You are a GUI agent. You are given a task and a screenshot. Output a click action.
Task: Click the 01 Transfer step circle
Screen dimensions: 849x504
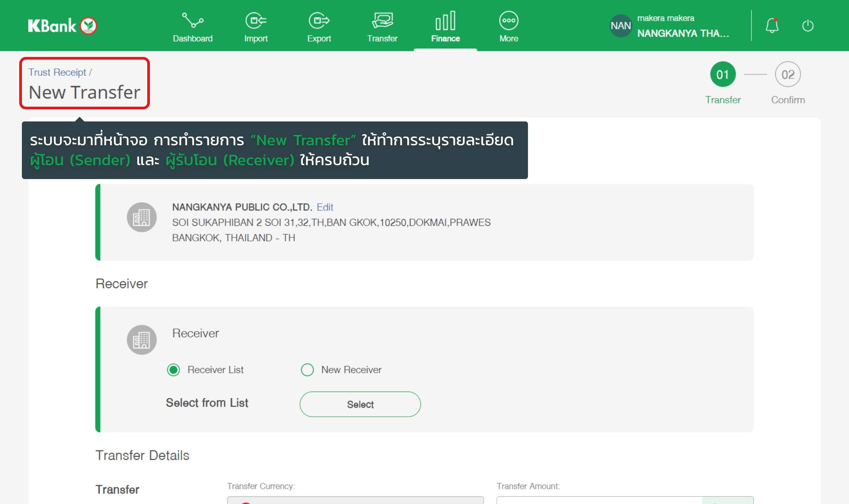(723, 74)
